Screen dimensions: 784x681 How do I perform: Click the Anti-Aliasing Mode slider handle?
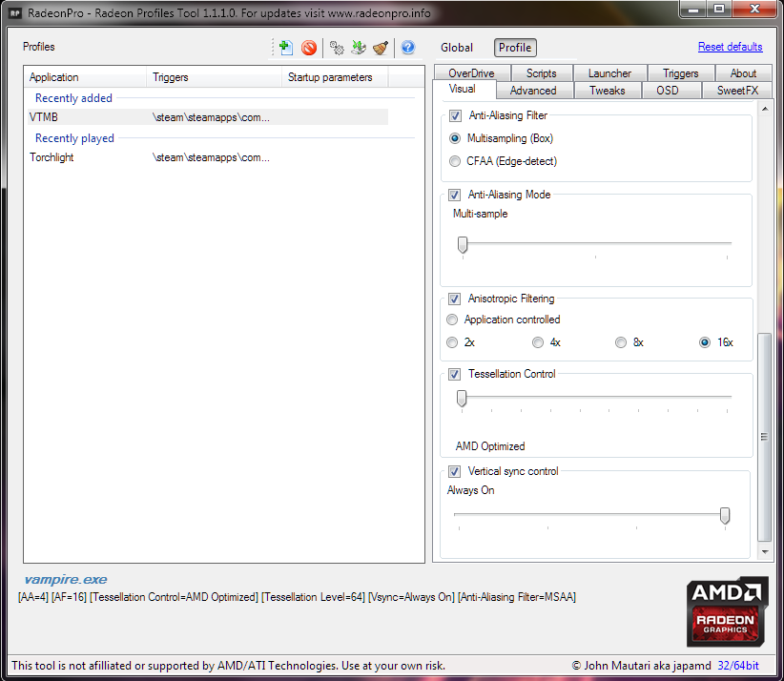(463, 245)
